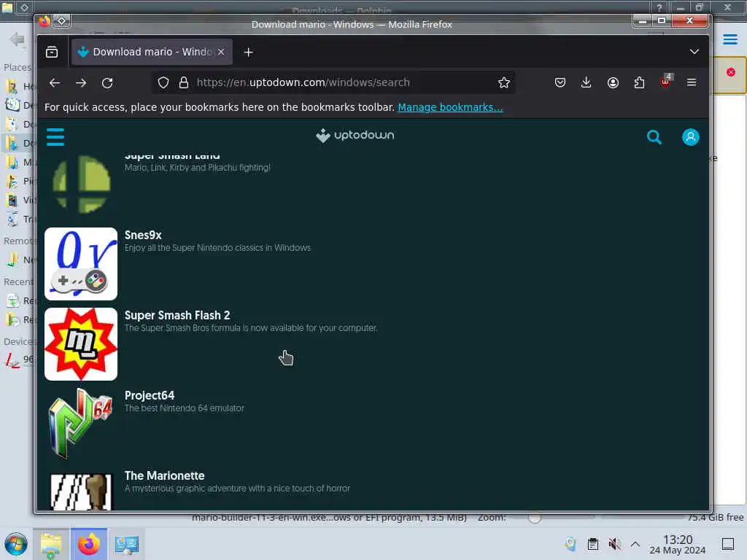This screenshot has width=747, height=560.
Task: Open the Uptodown site hamburger menu
Action: point(55,136)
